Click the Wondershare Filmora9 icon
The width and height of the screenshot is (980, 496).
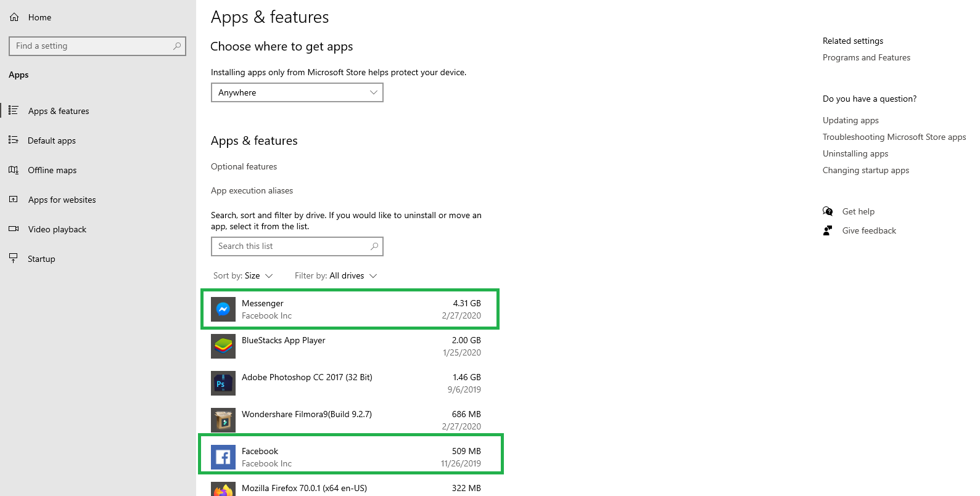pyautogui.click(x=223, y=420)
